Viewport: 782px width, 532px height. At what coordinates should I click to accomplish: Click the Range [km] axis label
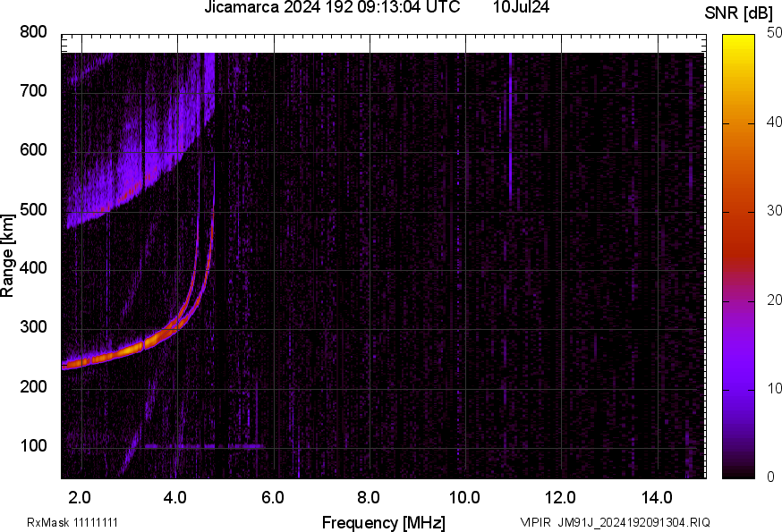[x=8, y=259]
